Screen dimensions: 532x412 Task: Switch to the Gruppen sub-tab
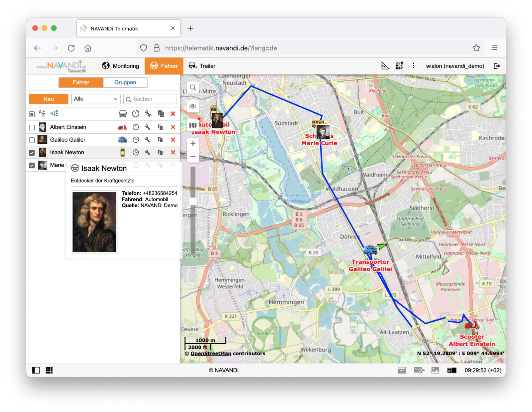tap(125, 82)
